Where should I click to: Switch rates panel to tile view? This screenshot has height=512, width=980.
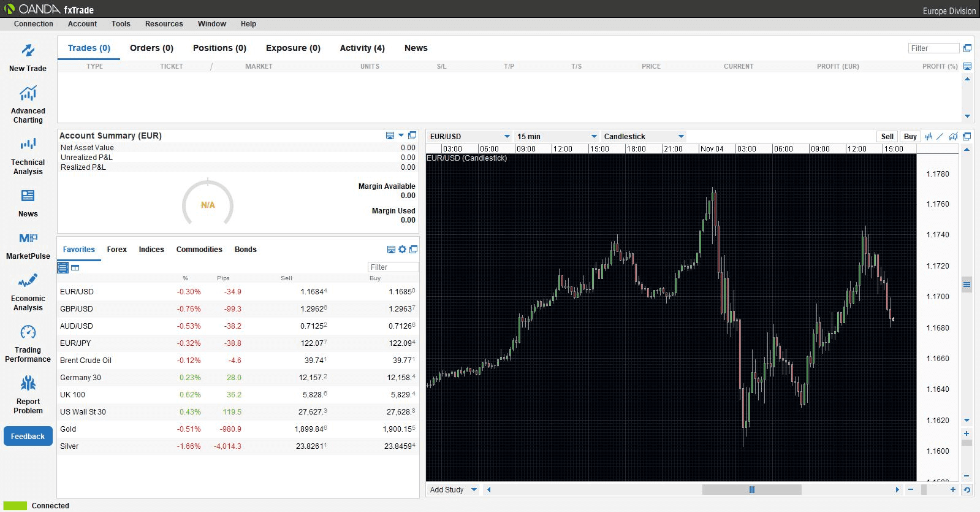75,267
